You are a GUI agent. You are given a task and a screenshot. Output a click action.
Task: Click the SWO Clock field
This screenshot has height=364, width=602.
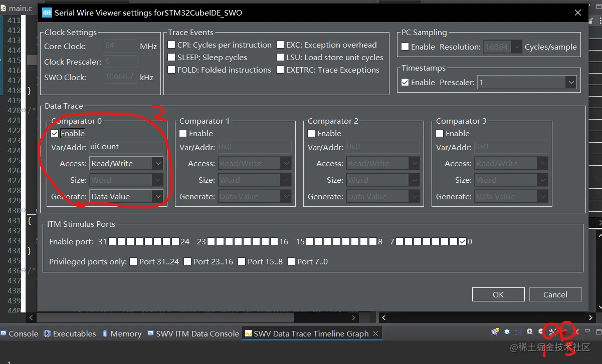pos(120,78)
